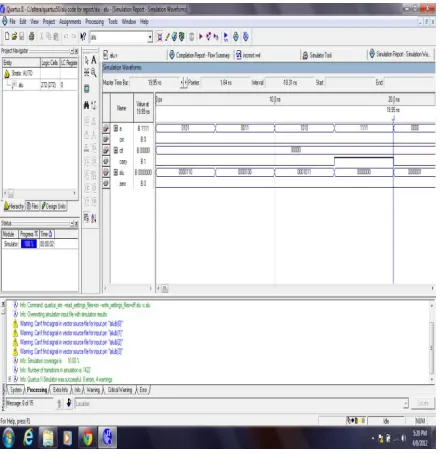Expand the last Quartus II Simulator message

pyautogui.click(x=9, y=379)
